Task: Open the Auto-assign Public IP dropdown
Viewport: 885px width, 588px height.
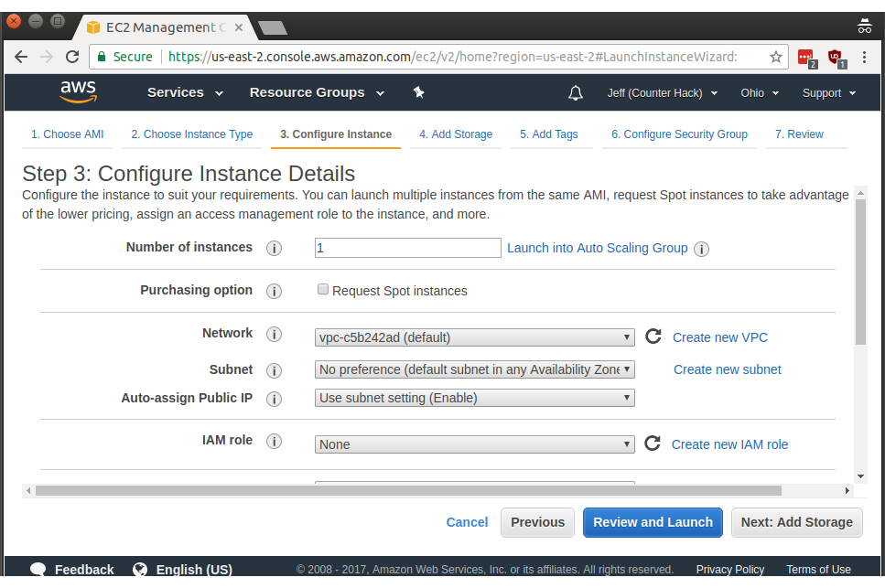Action: pos(475,398)
